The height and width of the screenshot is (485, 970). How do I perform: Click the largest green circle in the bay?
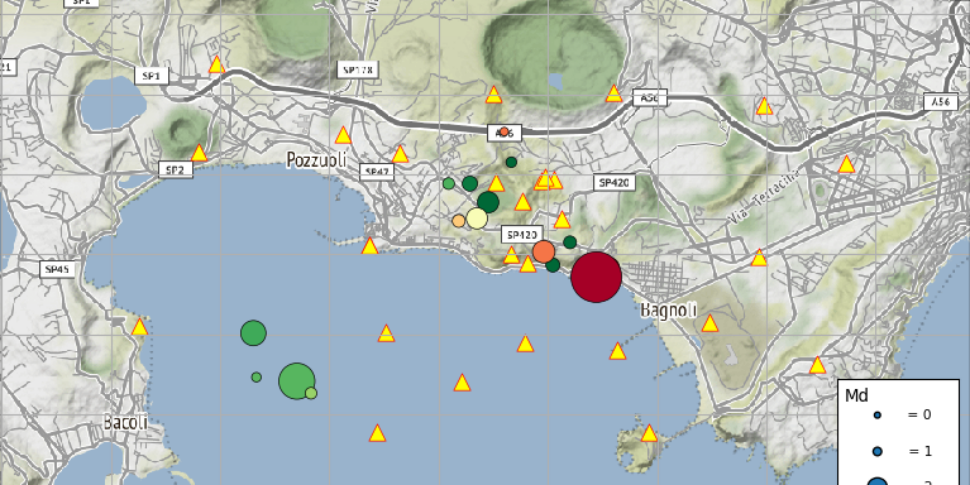point(297,381)
